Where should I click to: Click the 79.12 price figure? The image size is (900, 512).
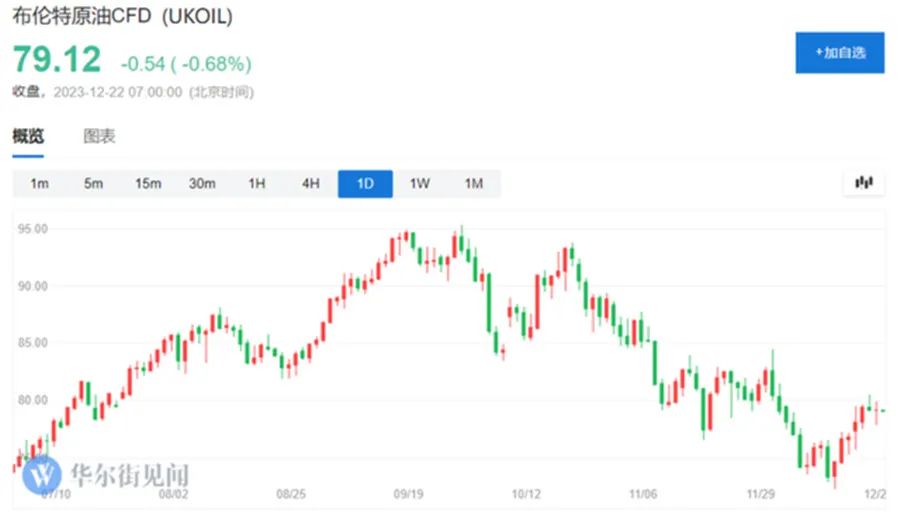tap(57, 59)
